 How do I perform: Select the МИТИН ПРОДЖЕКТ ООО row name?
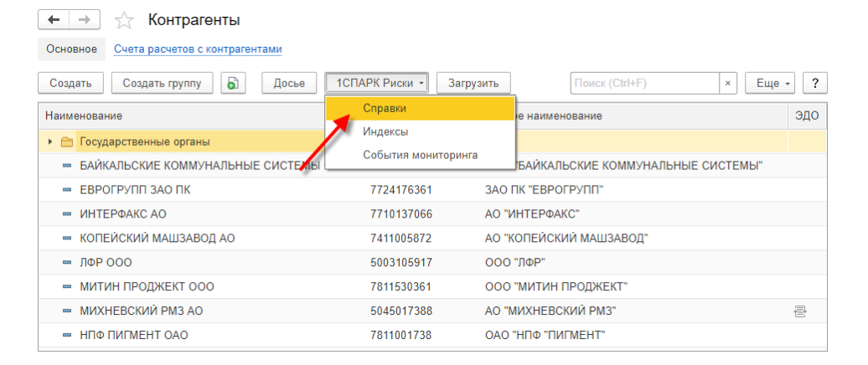click(x=147, y=287)
